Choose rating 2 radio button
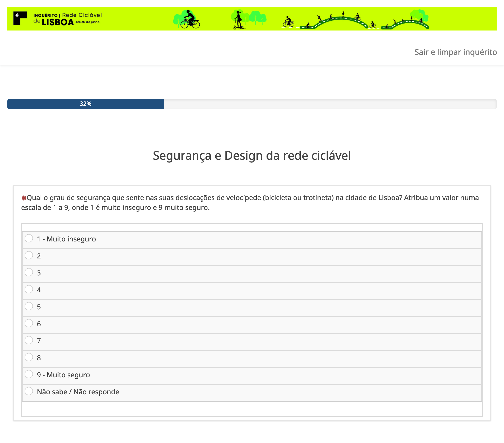 tap(29, 255)
